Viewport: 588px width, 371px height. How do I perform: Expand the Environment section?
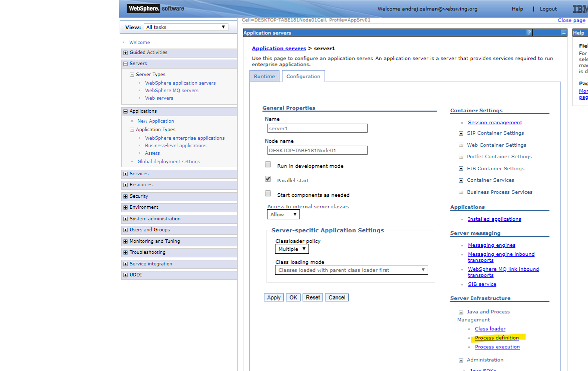pos(126,207)
